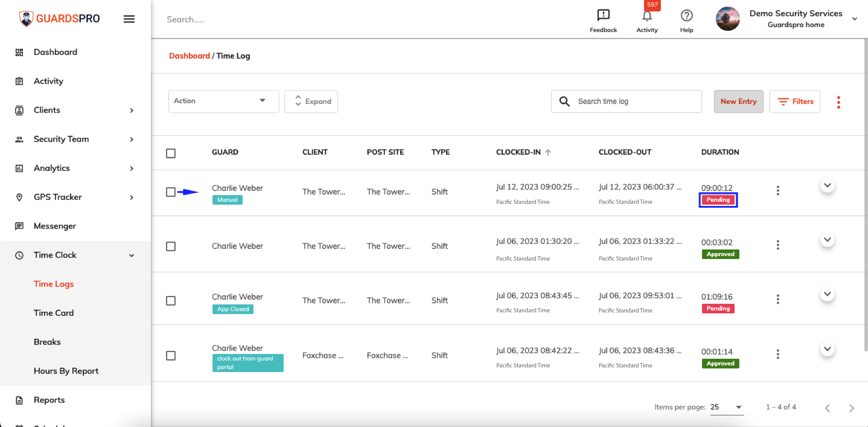Viewport: 868px width, 427px height.
Task: Check the Jul 12 Manual entry checkbox
Action: 171,192
